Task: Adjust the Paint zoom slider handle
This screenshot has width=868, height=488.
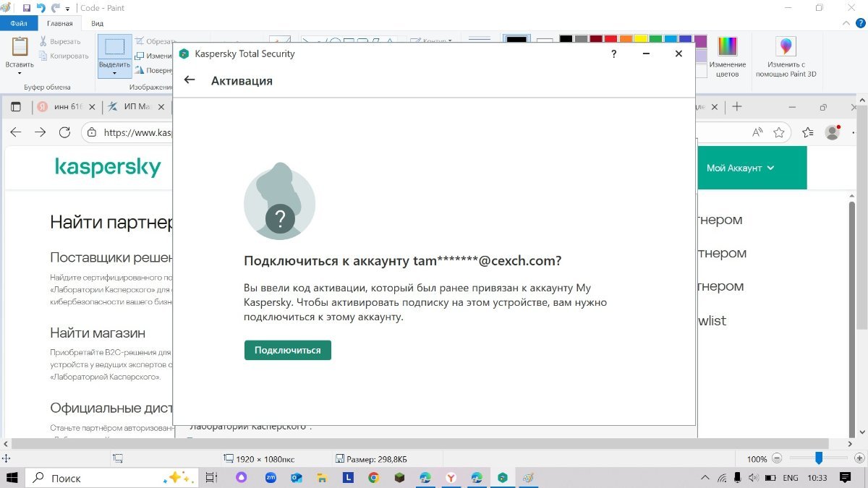Action: coord(819,458)
